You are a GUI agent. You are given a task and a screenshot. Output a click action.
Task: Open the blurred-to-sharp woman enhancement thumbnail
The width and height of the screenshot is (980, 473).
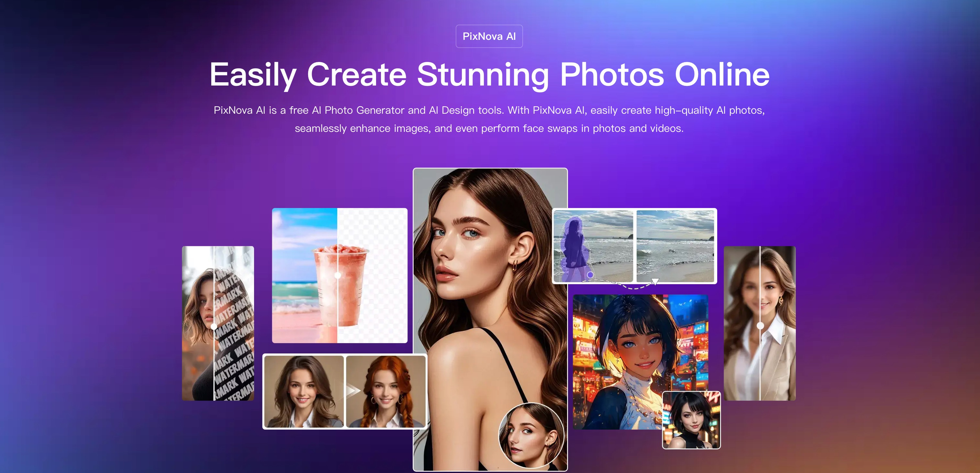760,323
